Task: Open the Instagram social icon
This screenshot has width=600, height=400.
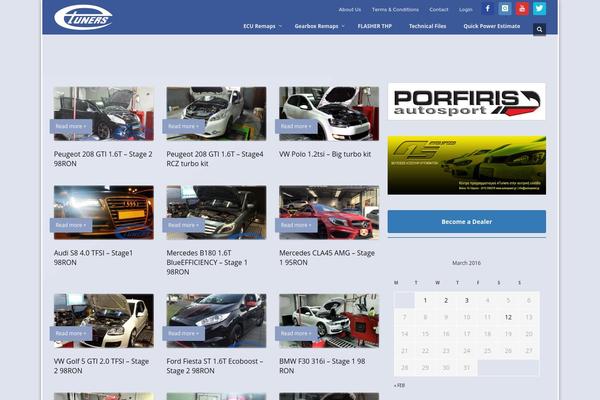Action: [x=505, y=8]
